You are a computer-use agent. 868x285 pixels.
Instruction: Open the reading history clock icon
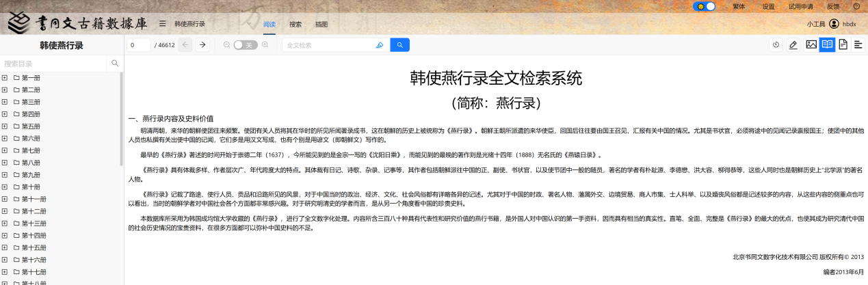[x=776, y=45]
